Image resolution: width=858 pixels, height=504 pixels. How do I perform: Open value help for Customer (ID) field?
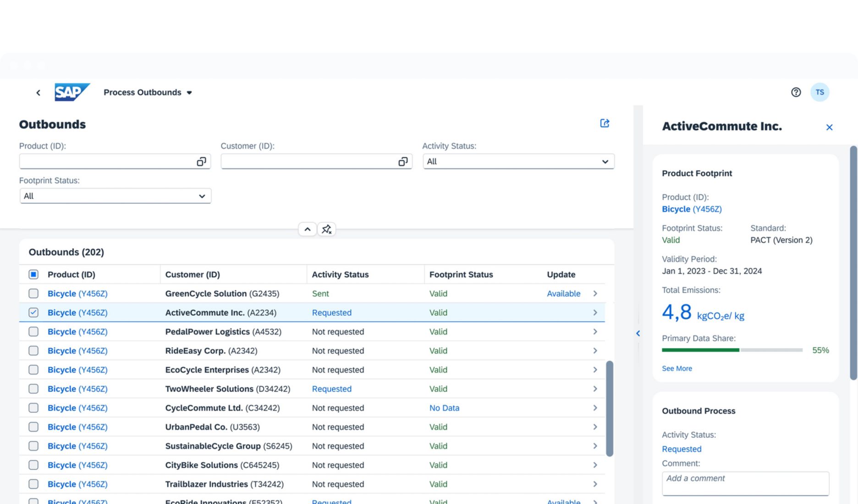click(x=403, y=162)
